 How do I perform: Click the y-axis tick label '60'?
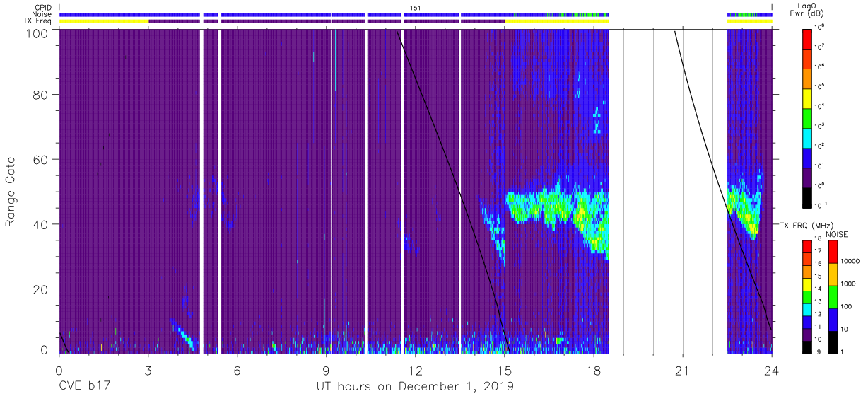click(40, 159)
